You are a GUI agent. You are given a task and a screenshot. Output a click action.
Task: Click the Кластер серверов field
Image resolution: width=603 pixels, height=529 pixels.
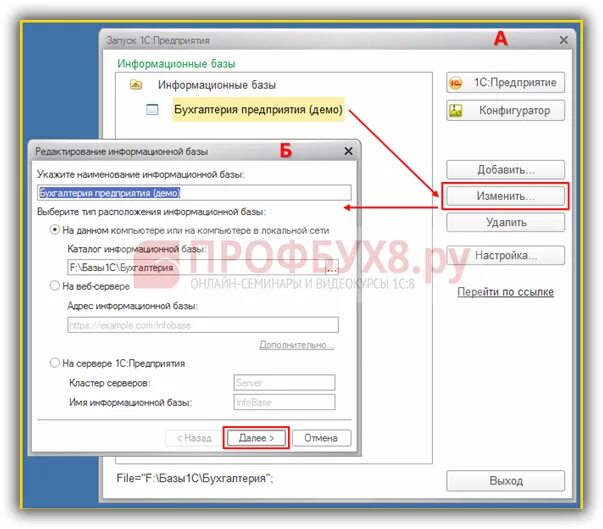coord(284,383)
